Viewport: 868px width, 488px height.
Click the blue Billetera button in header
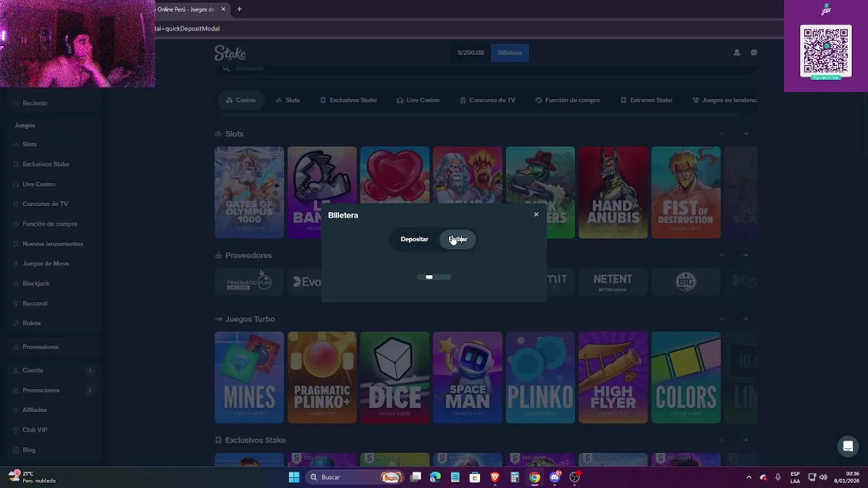pos(510,53)
